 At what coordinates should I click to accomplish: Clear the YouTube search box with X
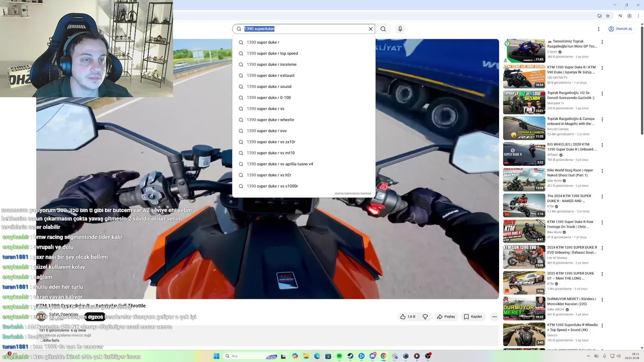pos(371,29)
